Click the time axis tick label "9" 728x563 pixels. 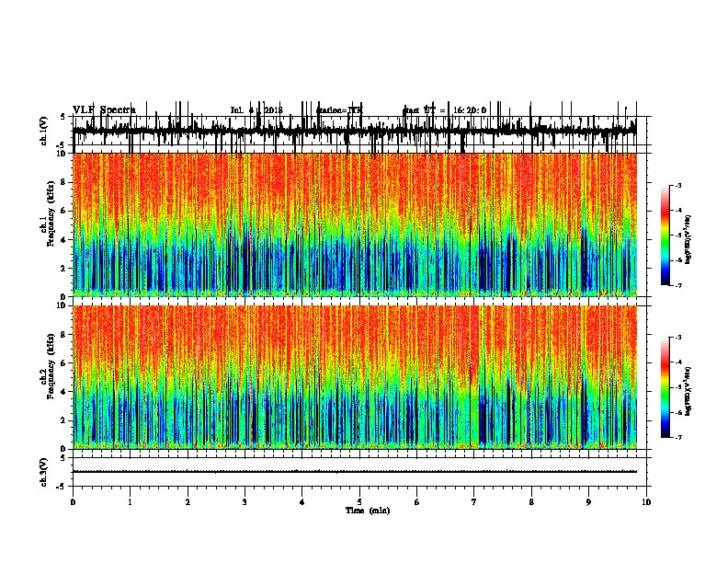tap(588, 502)
